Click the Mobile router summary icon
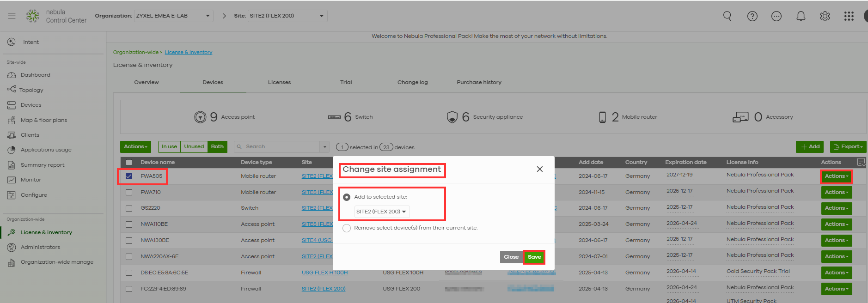This screenshot has width=868, height=303. click(x=602, y=117)
